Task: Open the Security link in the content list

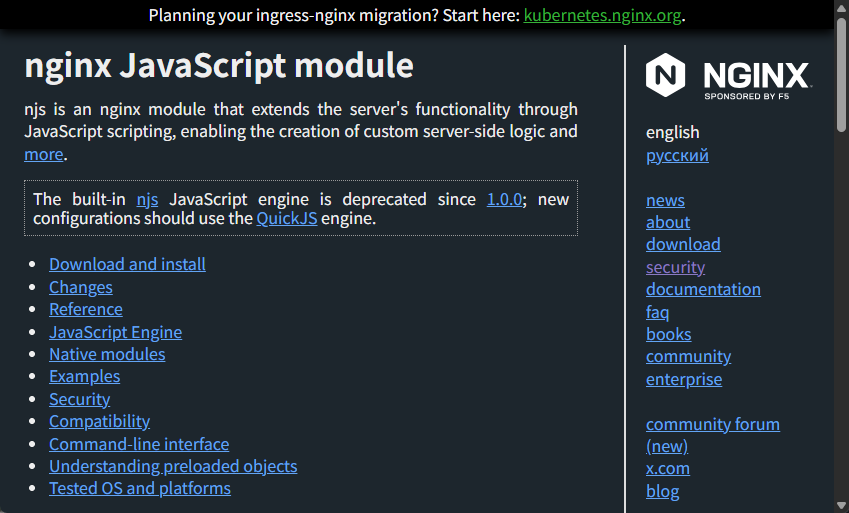Action: coord(80,399)
